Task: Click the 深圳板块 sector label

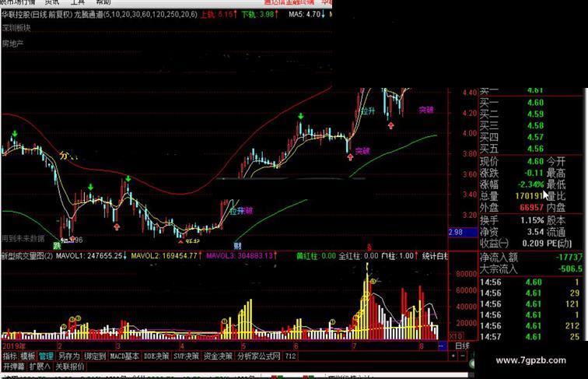Action: tap(16, 27)
